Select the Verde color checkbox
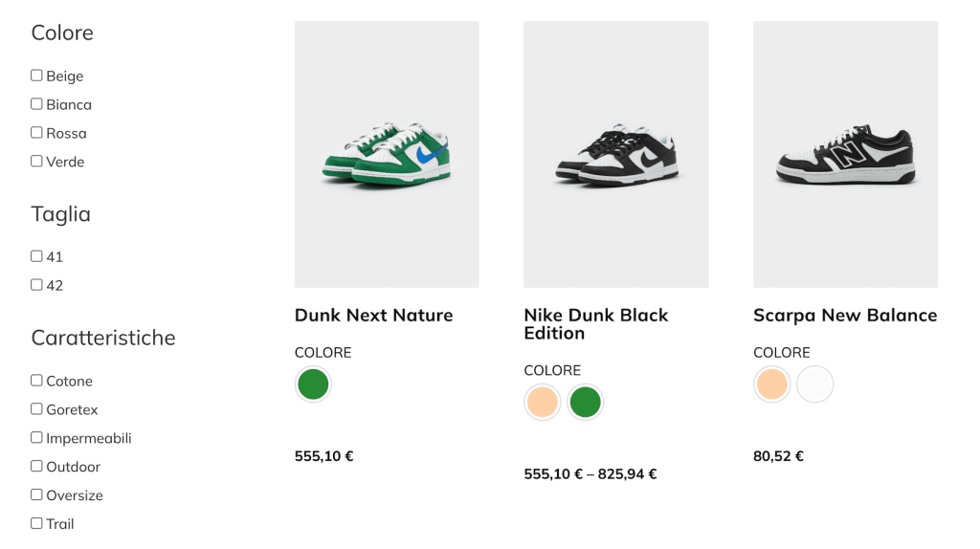 click(36, 162)
